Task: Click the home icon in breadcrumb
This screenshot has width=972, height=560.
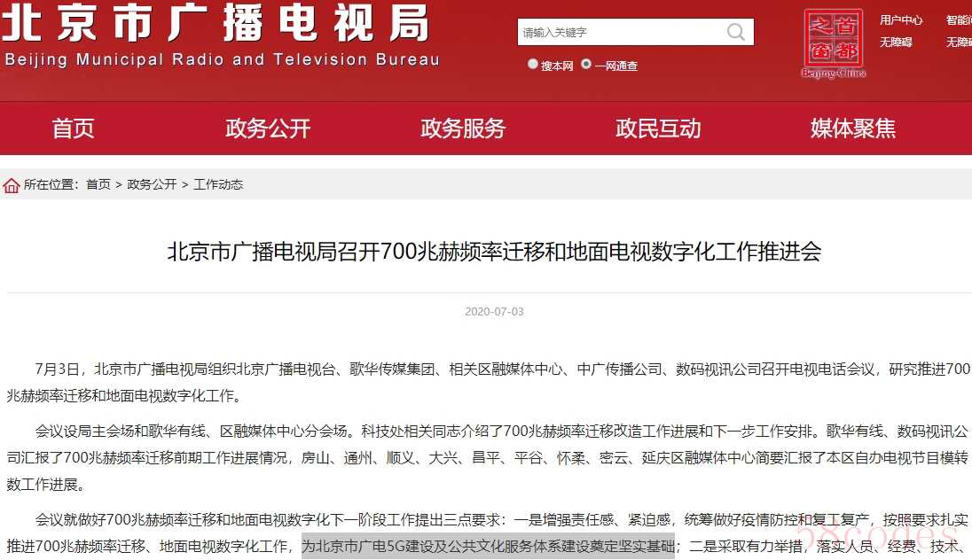Action: pyautogui.click(x=12, y=185)
